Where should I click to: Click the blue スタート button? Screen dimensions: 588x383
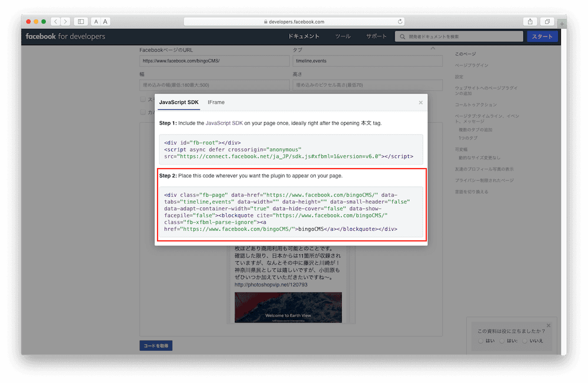(542, 36)
